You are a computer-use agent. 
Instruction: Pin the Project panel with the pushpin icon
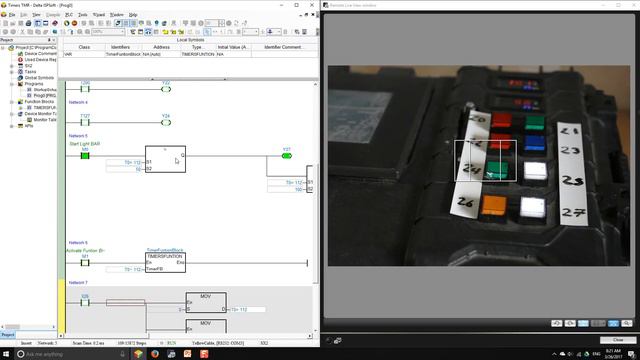pos(49,40)
